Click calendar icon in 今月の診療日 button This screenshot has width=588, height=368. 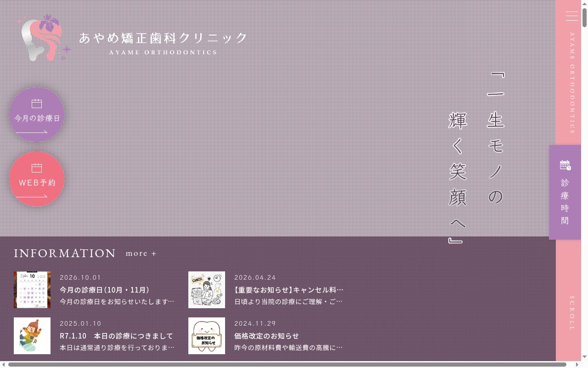(x=37, y=103)
